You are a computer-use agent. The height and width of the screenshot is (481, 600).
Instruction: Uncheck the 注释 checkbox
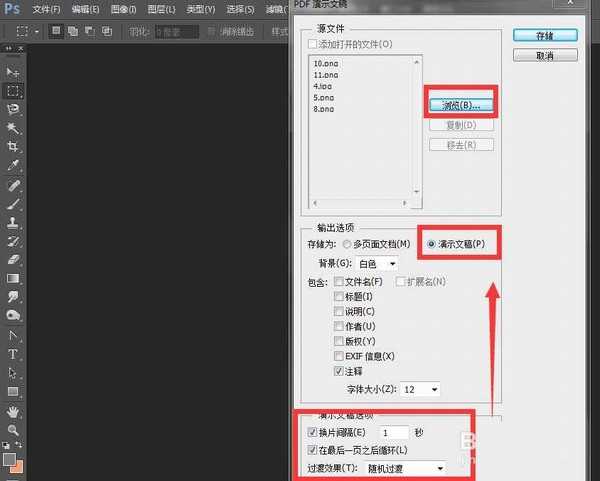[338, 371]
